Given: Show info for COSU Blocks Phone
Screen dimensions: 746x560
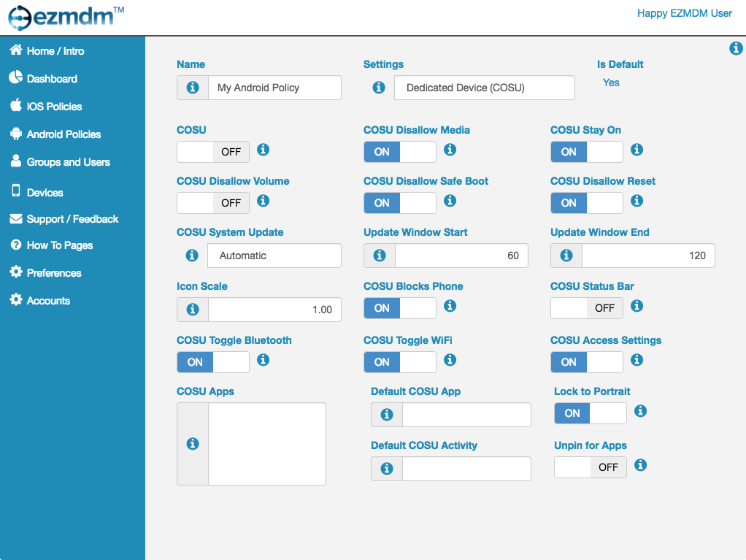Looking at the screenshot, I should pos(450,306).
